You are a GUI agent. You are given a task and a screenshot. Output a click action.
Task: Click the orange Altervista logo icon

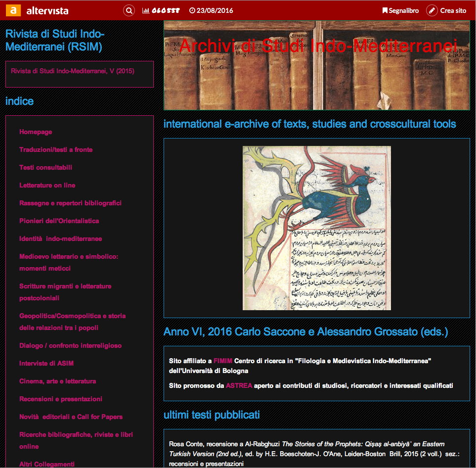click(13, 10)
